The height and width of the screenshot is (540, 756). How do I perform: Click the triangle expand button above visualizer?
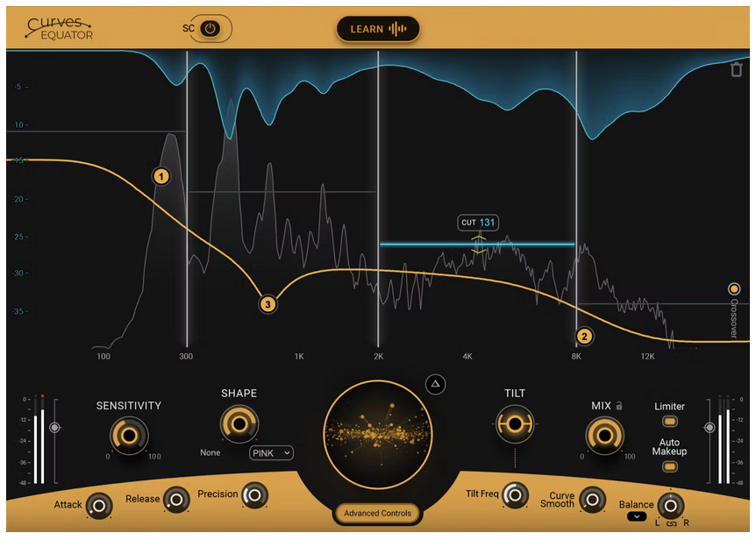(435, 384)
